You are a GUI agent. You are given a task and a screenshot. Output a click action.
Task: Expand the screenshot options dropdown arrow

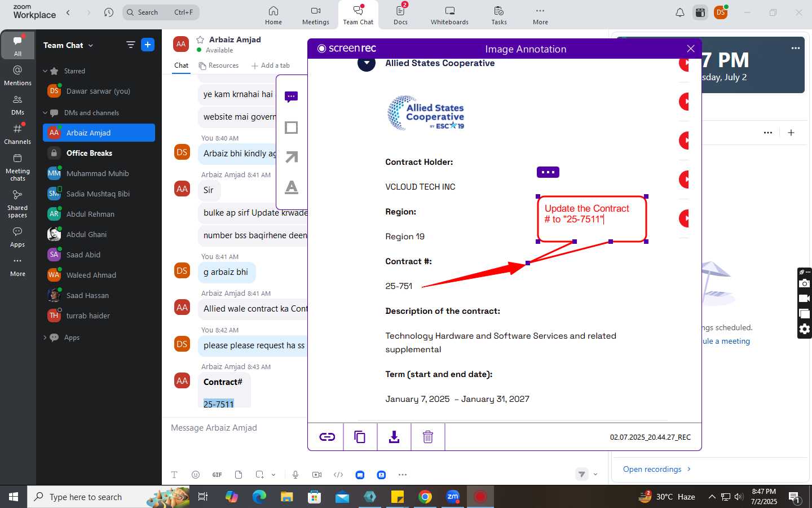[x=273, y=475]
